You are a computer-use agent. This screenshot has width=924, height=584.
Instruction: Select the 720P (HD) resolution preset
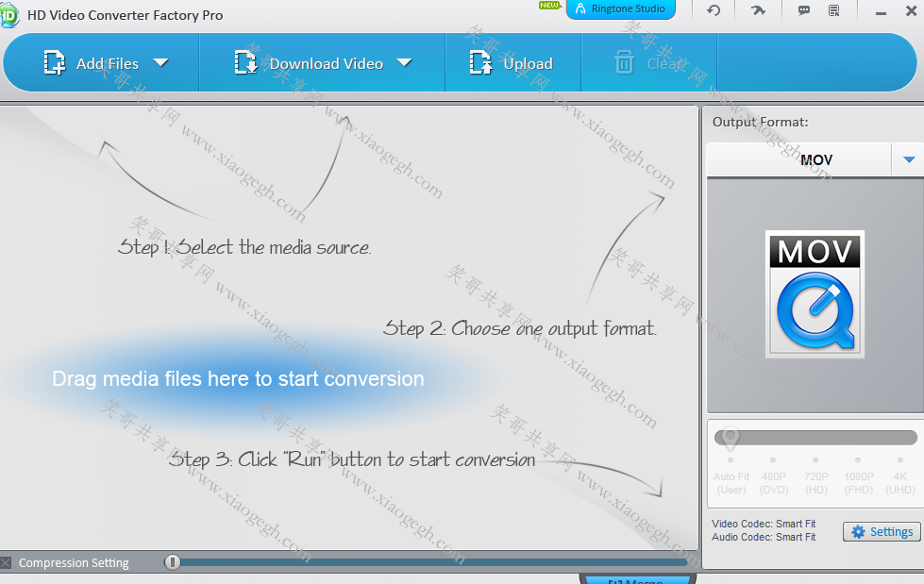(x=816, y=483)
